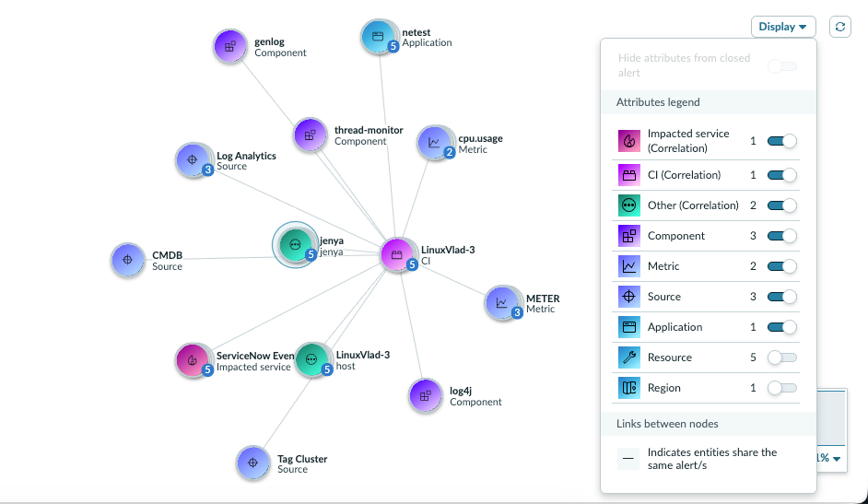This screenshot has width=868, height=504.
Task: Click the refresh graph icon button
Action: pos(839,27)
